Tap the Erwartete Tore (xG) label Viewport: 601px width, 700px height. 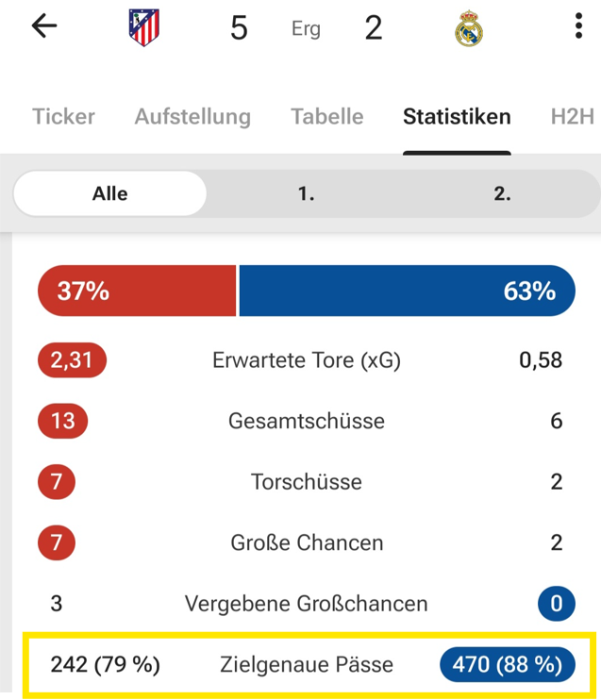[307, 359]
